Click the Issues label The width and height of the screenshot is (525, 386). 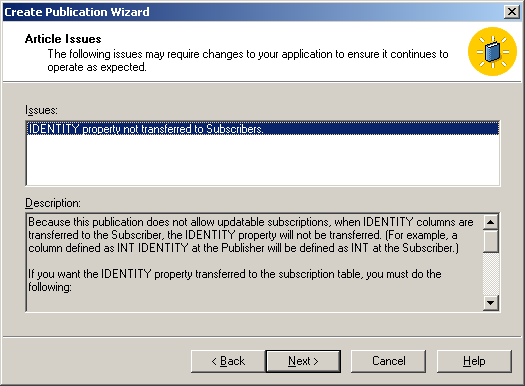coord(42,110)
